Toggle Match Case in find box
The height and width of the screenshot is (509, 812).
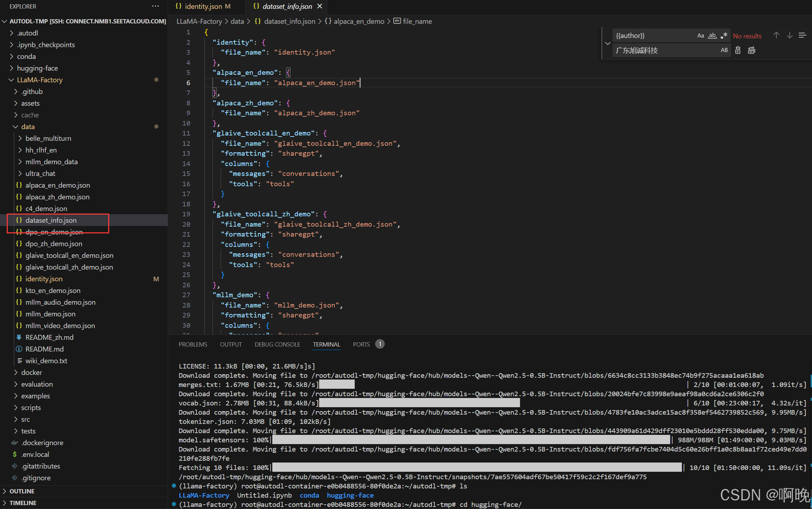pyautogui.click(x=700, y=35)
